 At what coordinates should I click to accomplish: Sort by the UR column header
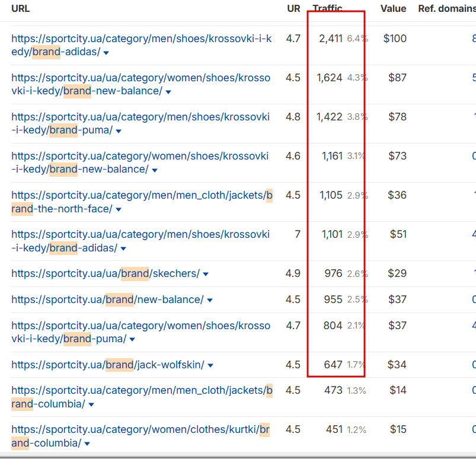[293, 8]
